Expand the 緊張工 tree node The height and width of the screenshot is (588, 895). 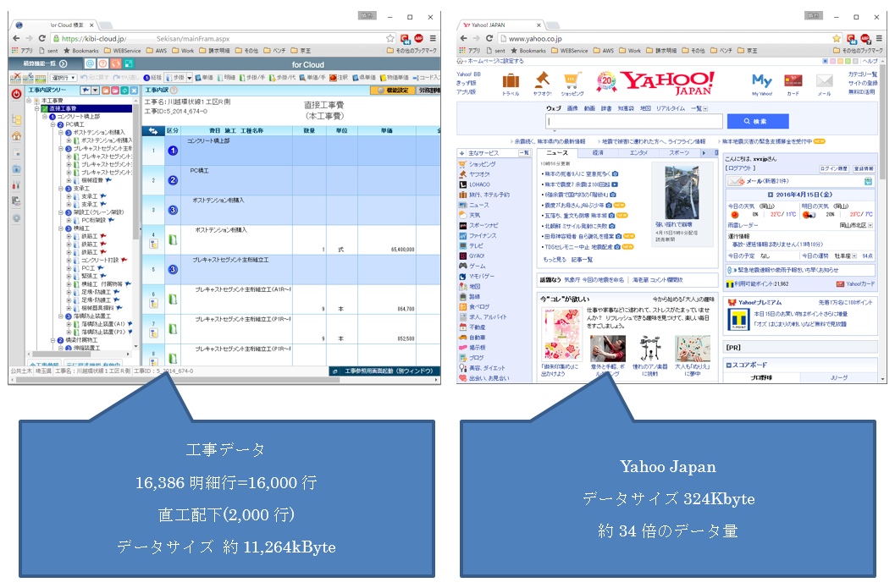point(69,276)
